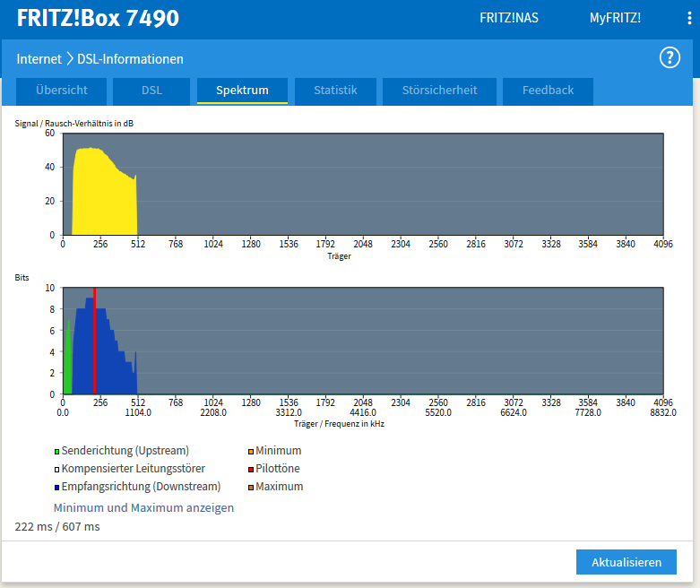700x588 pixels.
Task: Click the Maximum legend square
Action: [251, 488]
